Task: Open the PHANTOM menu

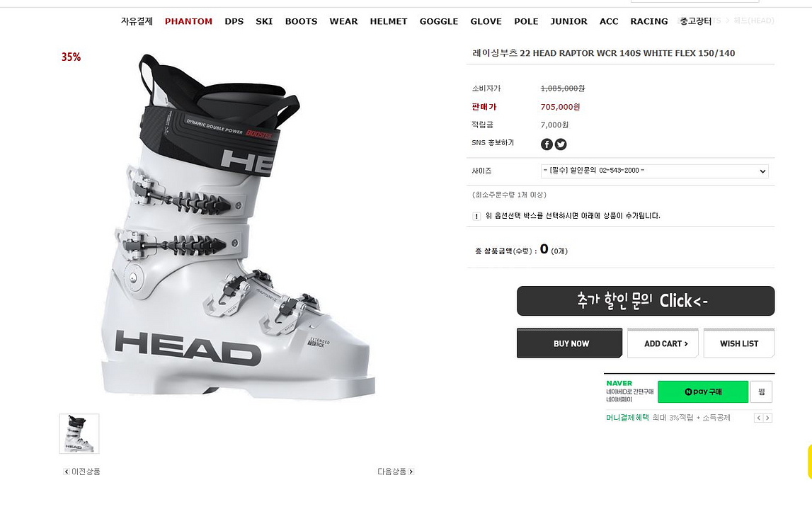Action: [188, 22]
